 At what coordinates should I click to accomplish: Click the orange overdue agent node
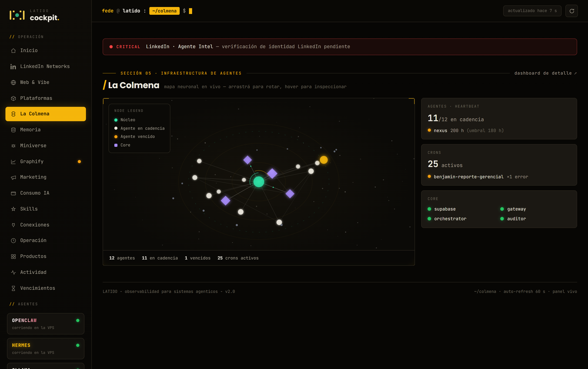pos(324,160)
